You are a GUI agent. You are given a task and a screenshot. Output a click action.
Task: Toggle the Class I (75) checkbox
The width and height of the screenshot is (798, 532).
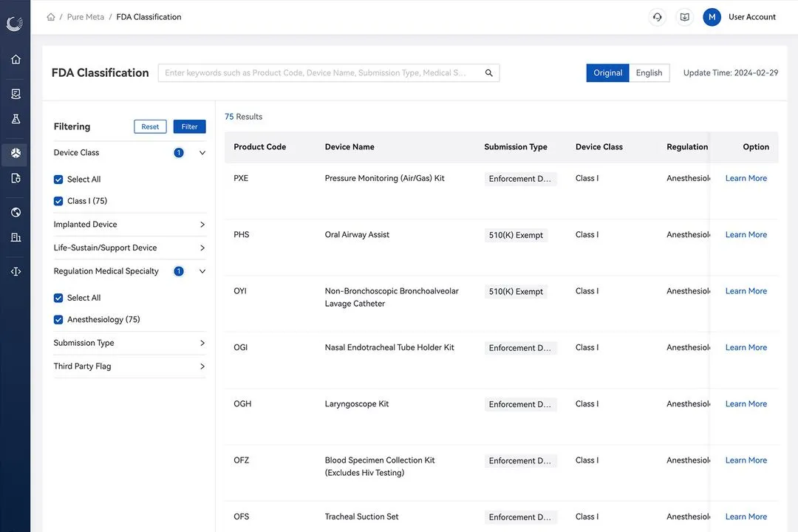(58, 200)
